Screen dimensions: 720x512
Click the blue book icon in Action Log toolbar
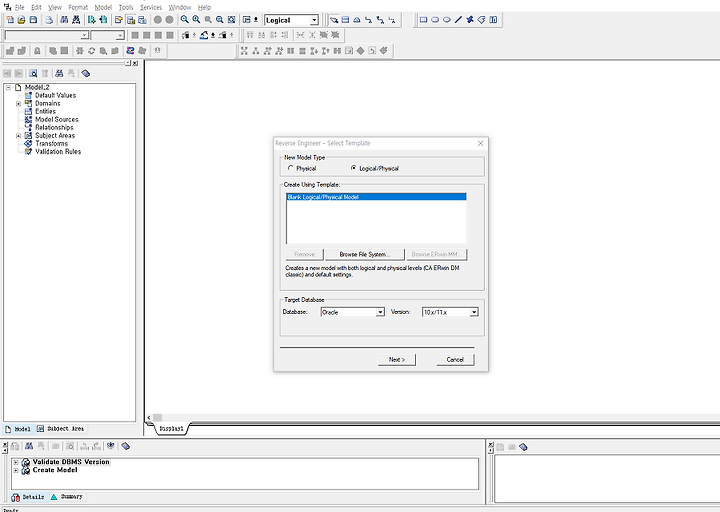pyautogui.click(x=125, y=446)
